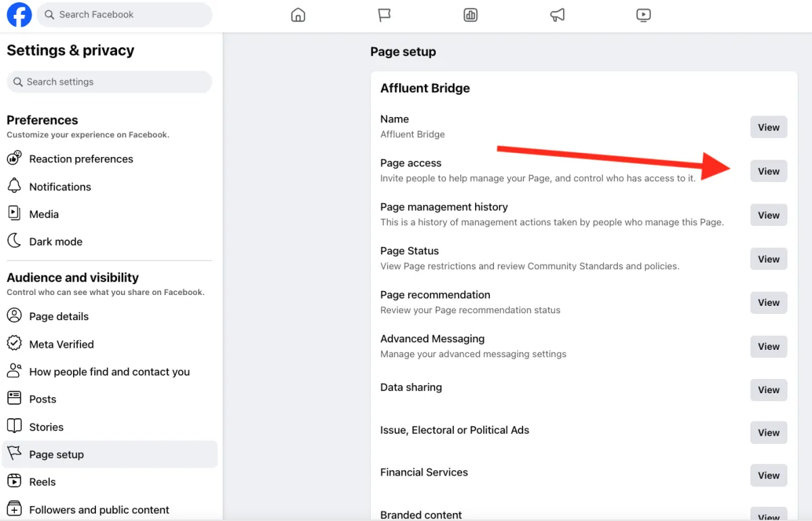Screen dimensions: 812x521
Task: View the Advanced Messaging settings
Action: (769, 346)
